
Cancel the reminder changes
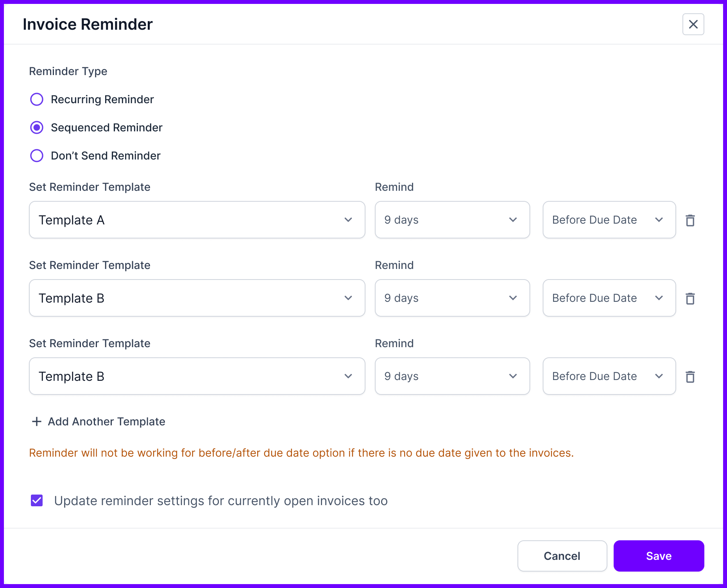tap(562, 556)
